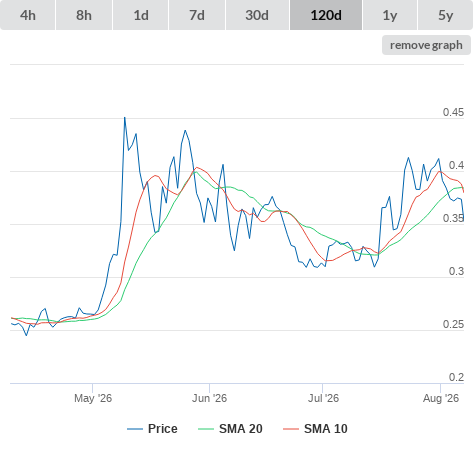The height and width of the screenshot is (455, 474).
Task: Click the May '26 axis label
Action: pos(93,398)
